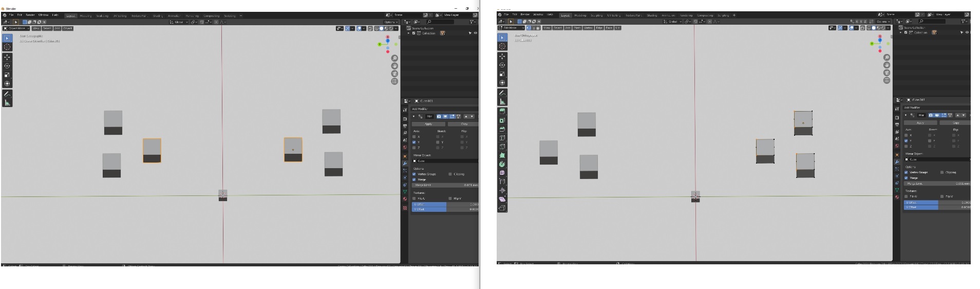Toggle Vertex Groups checkbox in left window

pos(414,174)
